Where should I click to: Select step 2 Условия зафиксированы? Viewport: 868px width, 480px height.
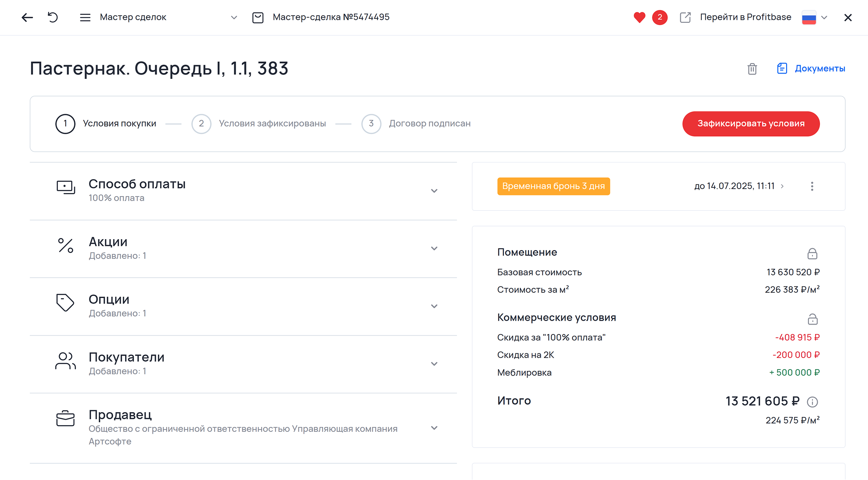click(x=259, y=124)
